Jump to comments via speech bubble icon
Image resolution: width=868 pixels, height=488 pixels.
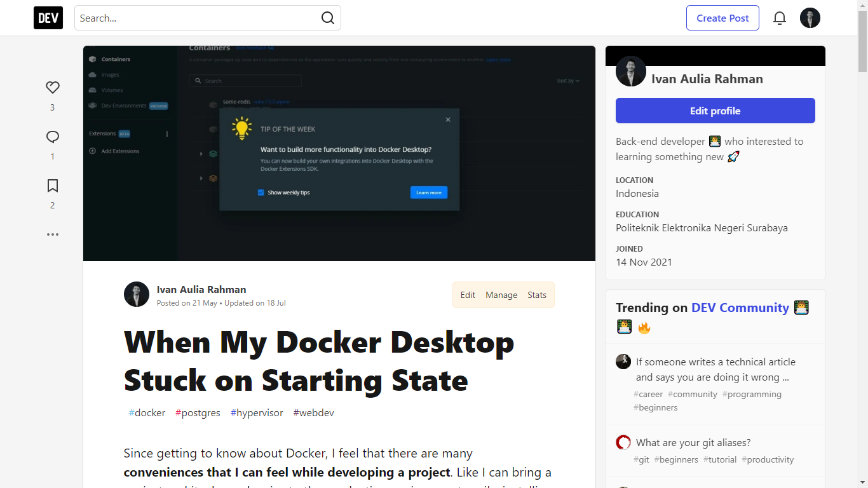[53, 137]
